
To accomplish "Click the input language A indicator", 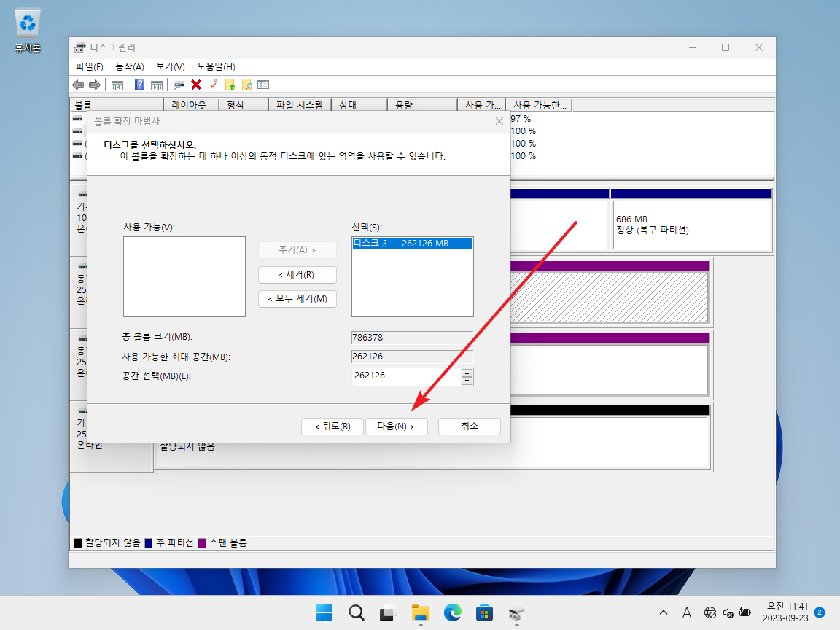I will pos(687,612).
